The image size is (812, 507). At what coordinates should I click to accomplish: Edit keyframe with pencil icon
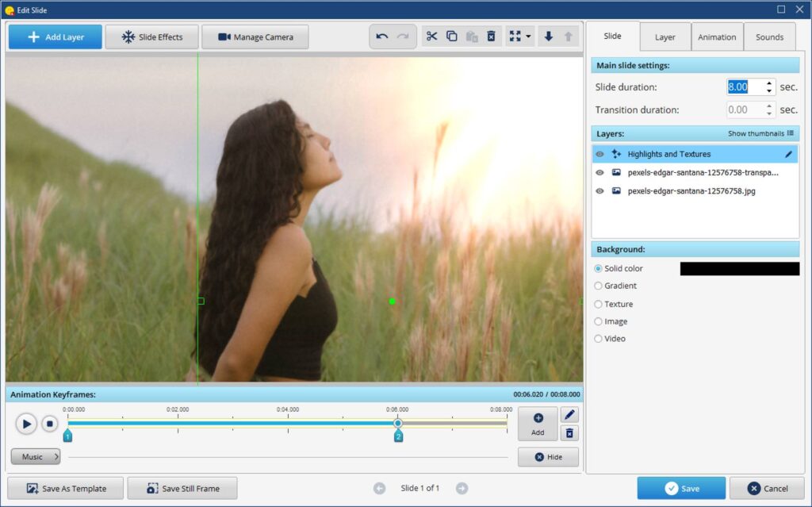[x=569, y=415]
